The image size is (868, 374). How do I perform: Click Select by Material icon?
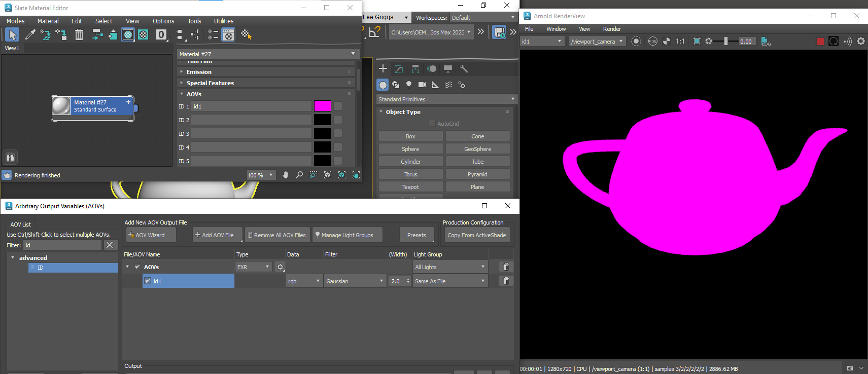pos(247,34)
